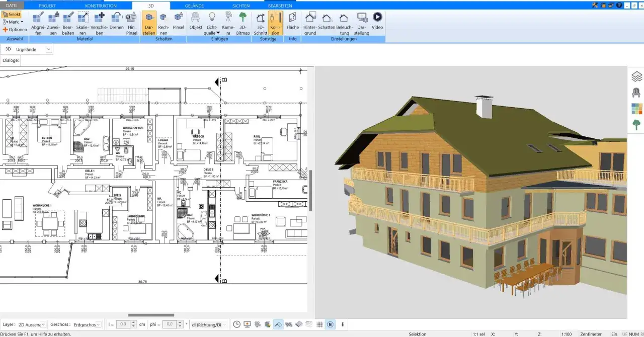Insert a 3D-Bitmap tree object

tap(243, 23)
